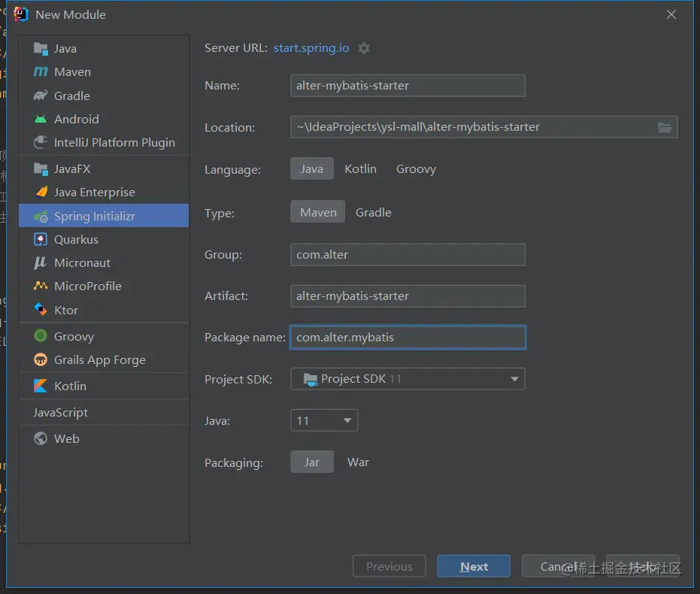Select the Quarkus module icon
700x594 pixels.
click(41, 240)
